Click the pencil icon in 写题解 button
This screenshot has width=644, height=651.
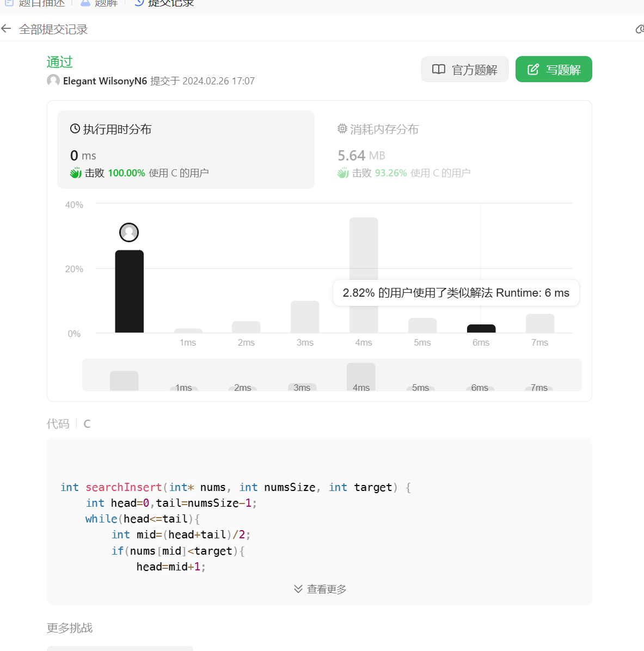[x=533, y=69]
